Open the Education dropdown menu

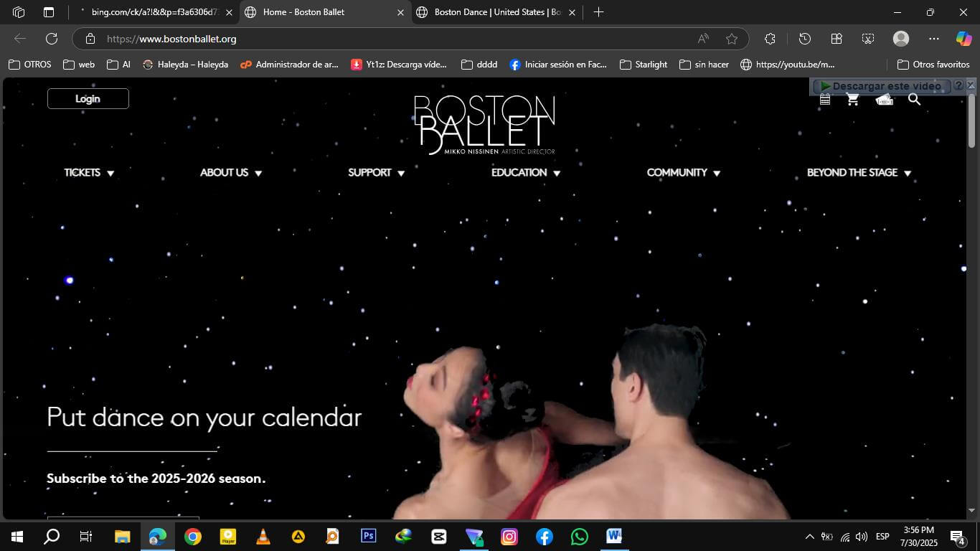pos(525,173)
